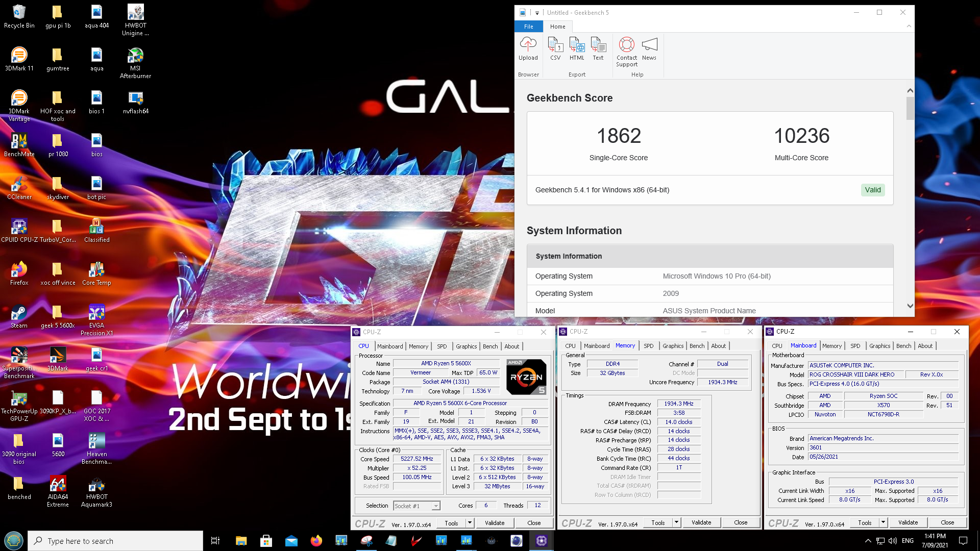Select the BenchMate desktop icon
980x551 pixels.
[19, 145]
